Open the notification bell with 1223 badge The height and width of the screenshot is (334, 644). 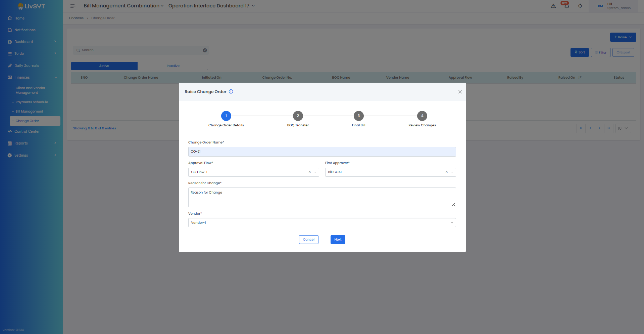click(566, 5)
